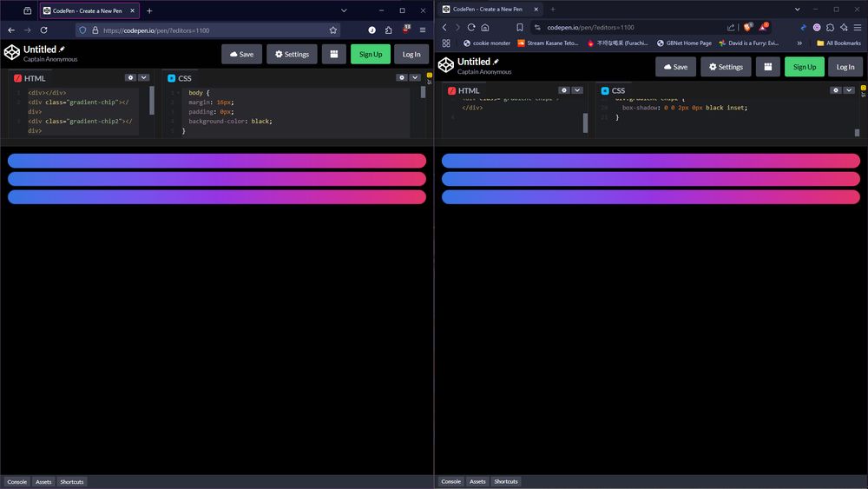Click Save button in Firefox window

(x=242, y=54)
